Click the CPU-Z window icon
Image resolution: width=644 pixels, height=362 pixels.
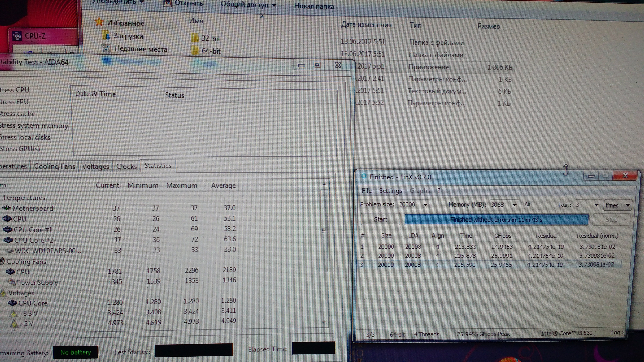17,36
